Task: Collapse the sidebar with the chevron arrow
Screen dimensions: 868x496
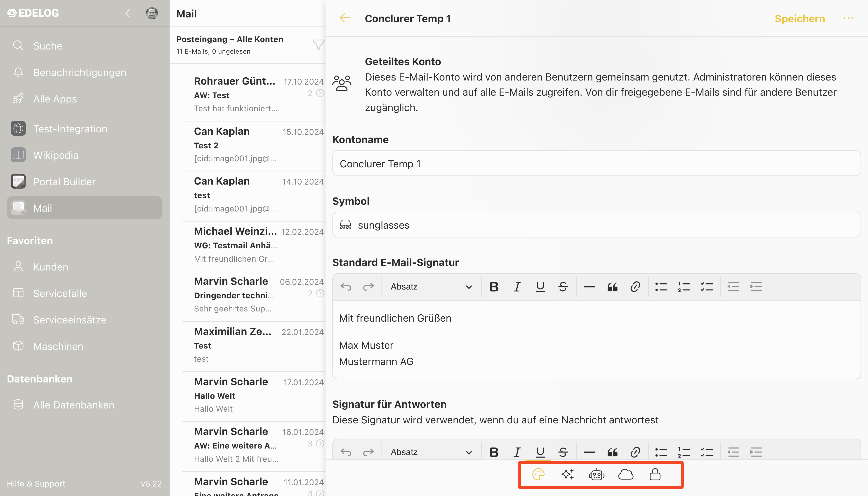Action: point(127,13)
